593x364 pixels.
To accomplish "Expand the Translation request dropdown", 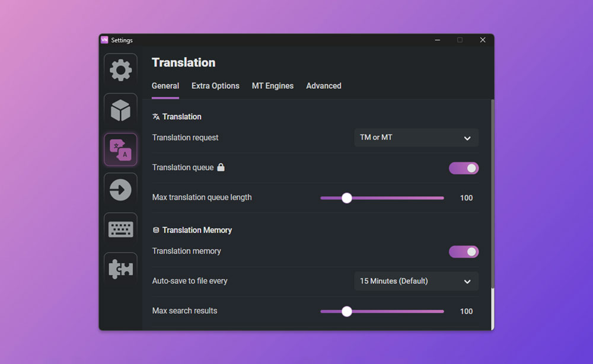I will tap(416, 138).
